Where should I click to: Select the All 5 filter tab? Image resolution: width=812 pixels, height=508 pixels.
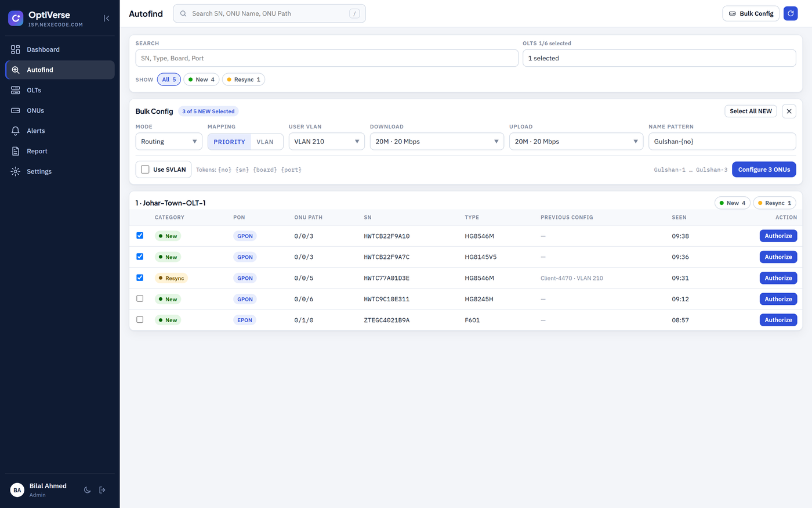pyautogui.click(x=169, y=80)
